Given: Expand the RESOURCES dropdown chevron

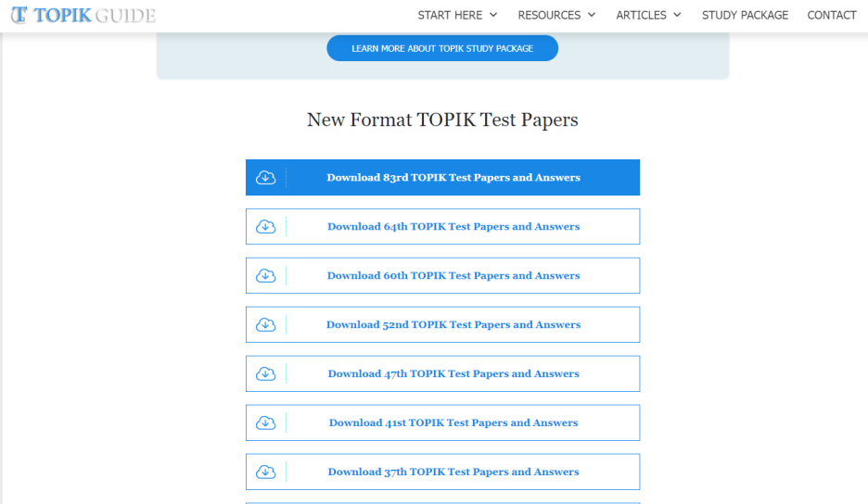Looking at the screenshot, I should point(592,15).
